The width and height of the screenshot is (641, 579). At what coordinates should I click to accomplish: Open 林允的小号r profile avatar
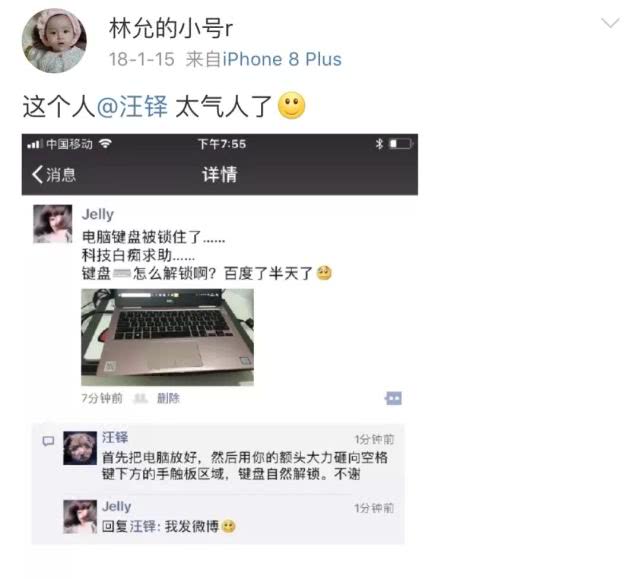point(54,40)
